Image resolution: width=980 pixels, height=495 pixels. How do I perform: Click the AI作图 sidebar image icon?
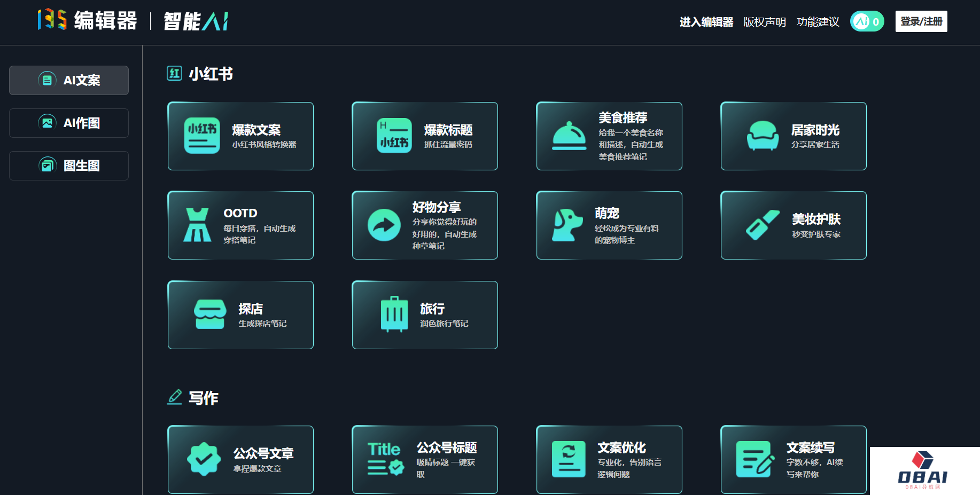47,123
